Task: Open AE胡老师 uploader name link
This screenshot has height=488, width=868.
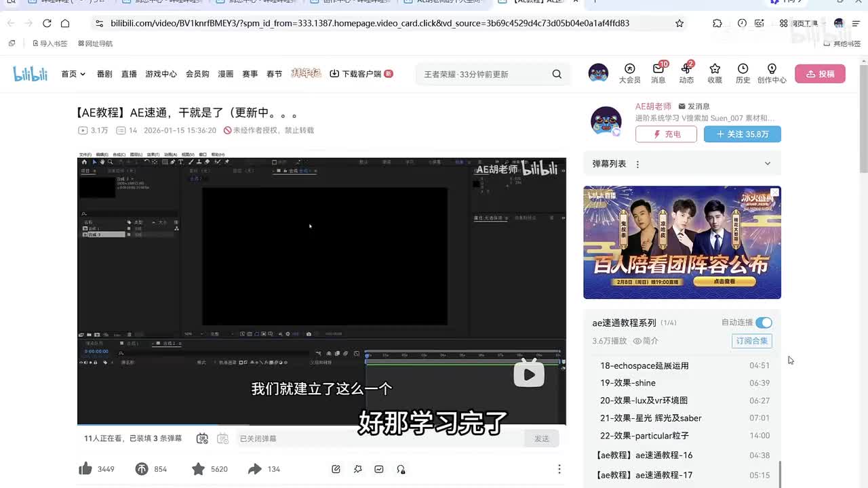Action: [653, 106]
